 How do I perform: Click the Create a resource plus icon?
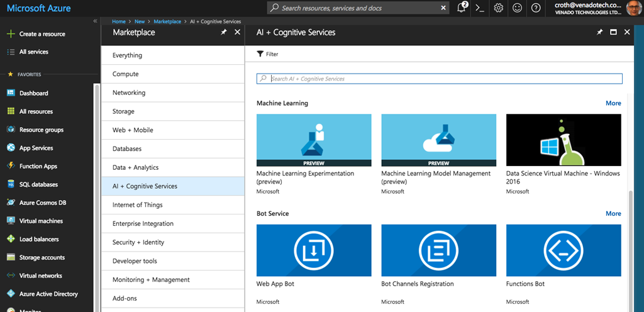[11, 34]
